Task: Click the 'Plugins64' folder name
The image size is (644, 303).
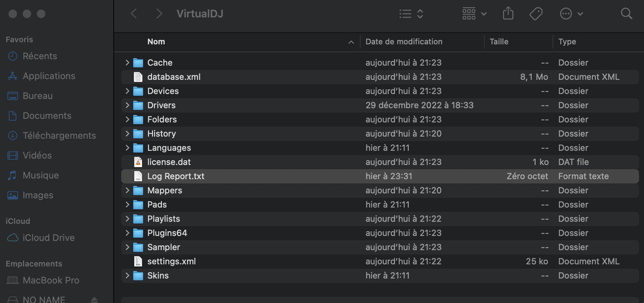Action: pos(167,233)
